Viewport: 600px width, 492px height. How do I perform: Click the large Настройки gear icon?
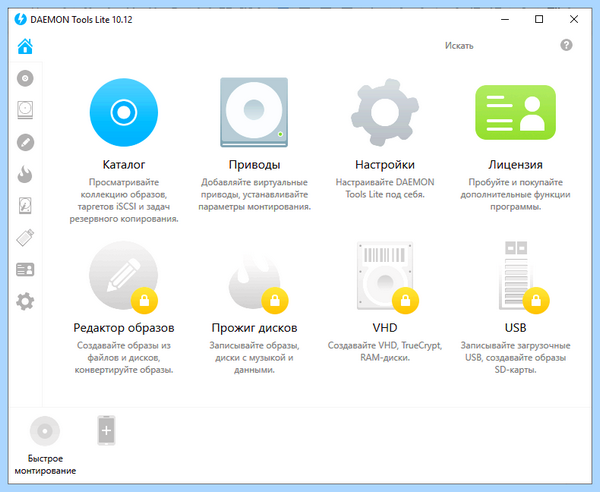click(385, 112)
